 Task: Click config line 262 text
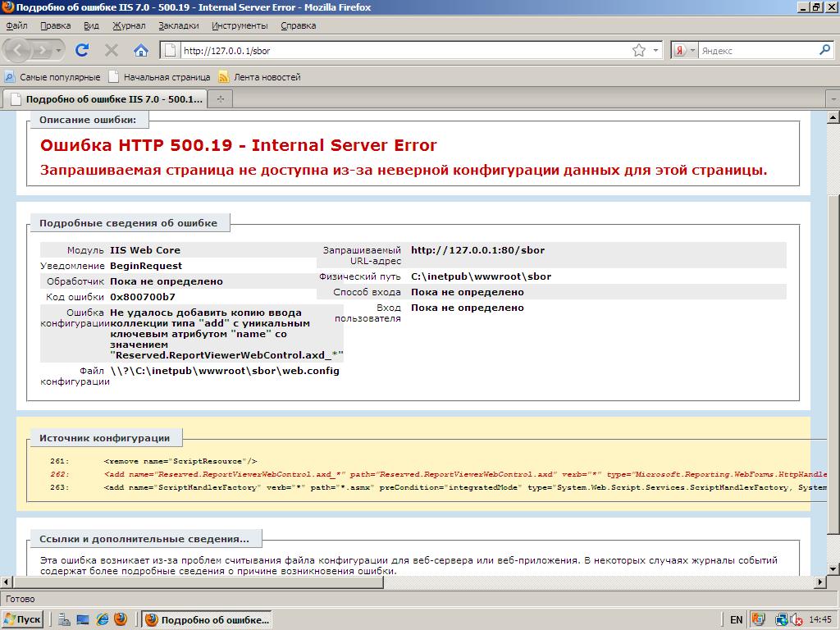pyautogui.click(x=466, y=474)
